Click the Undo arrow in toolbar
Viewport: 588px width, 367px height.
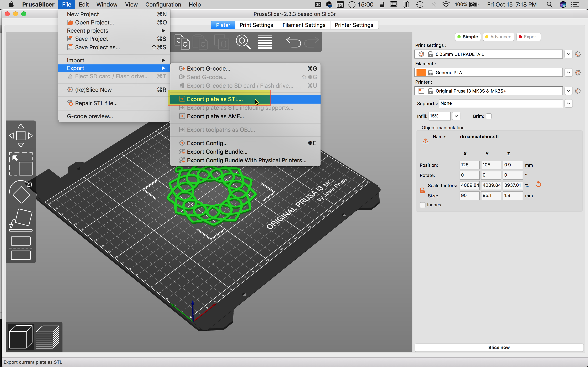point(293,42)
